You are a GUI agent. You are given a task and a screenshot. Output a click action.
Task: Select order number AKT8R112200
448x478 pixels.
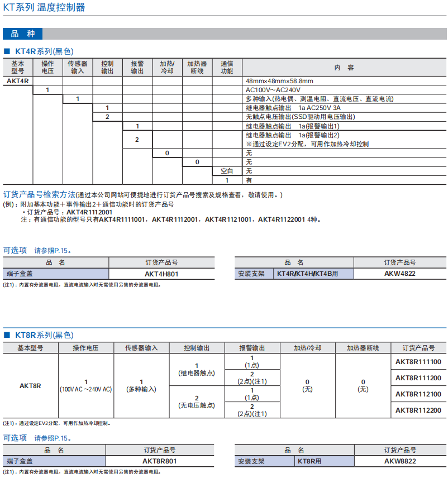[418, 410]
